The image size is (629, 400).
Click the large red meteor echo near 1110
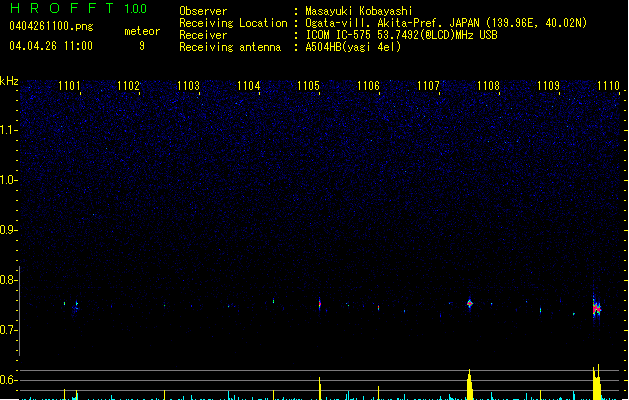click(x=597, y=309)
